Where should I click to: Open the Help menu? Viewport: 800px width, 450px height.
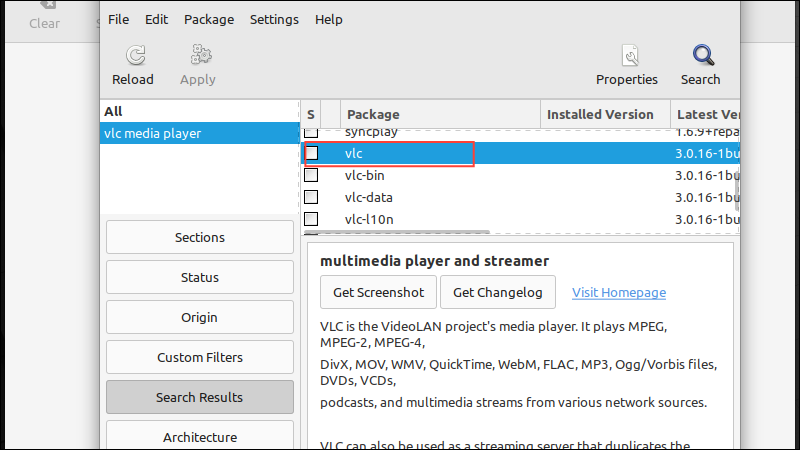tap(329, 19)
